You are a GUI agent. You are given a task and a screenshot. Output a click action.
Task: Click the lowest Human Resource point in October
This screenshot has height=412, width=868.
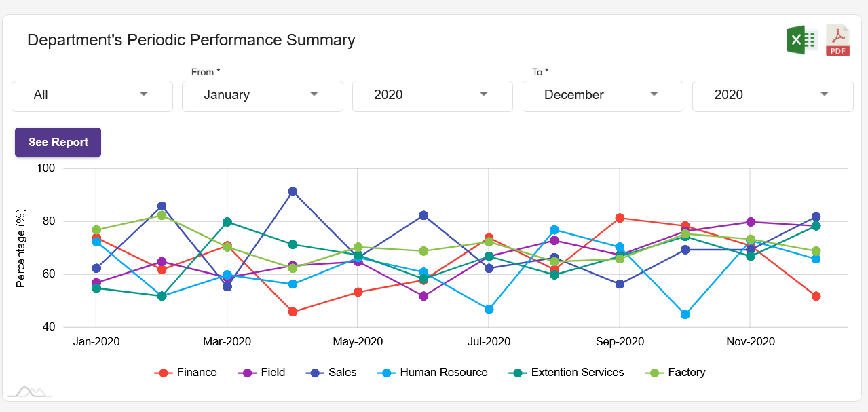pyautogui.click(x=685, y=314)
